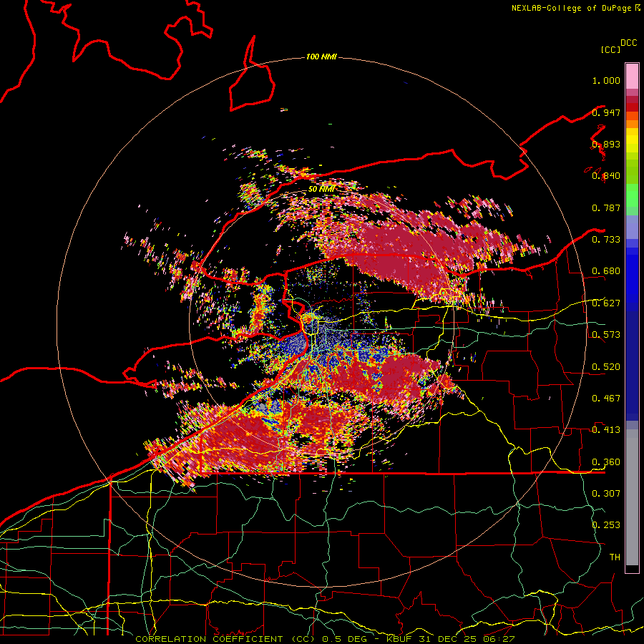Click the 0.893 color scale value
The height and width of the screenshot is (644, 644).
(x=606, y=144)
